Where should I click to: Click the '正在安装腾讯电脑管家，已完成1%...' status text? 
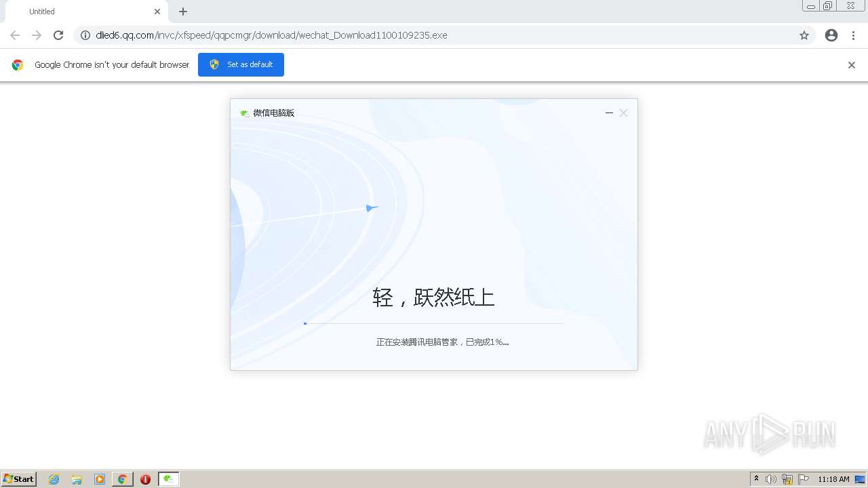443,342
